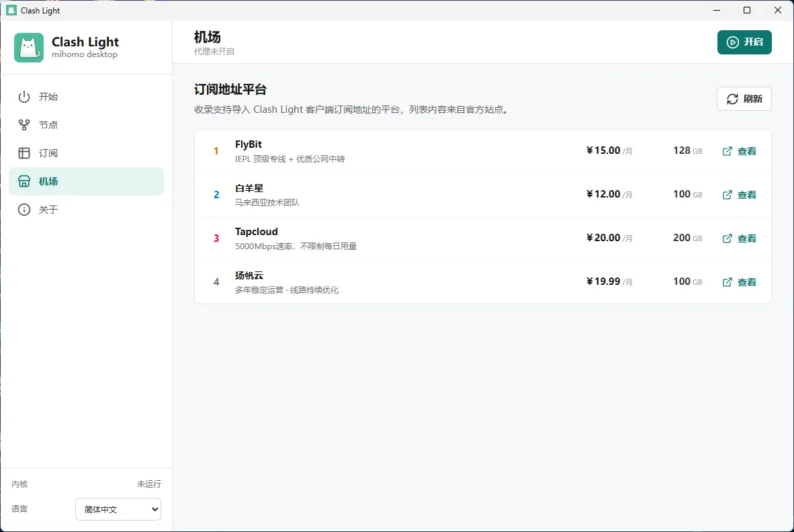Screen dimensions: 794x532
Task: Maximize the Clash Light window
Action: [x=747, y=10]
